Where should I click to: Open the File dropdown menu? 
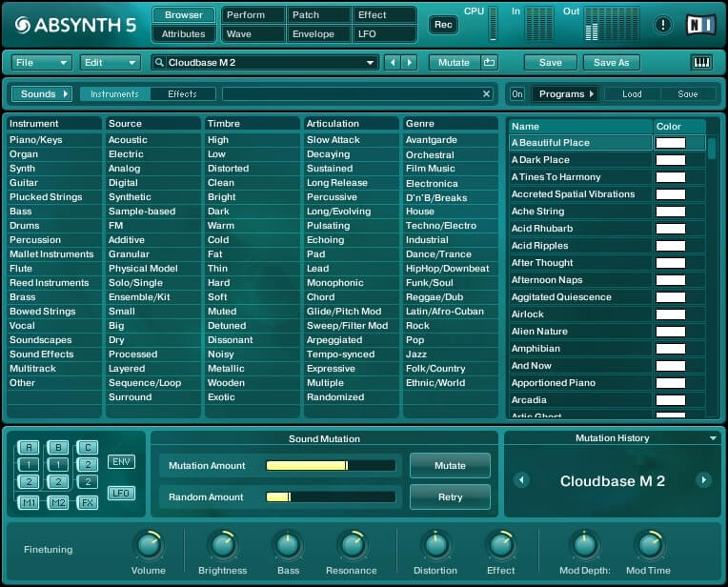41,63
